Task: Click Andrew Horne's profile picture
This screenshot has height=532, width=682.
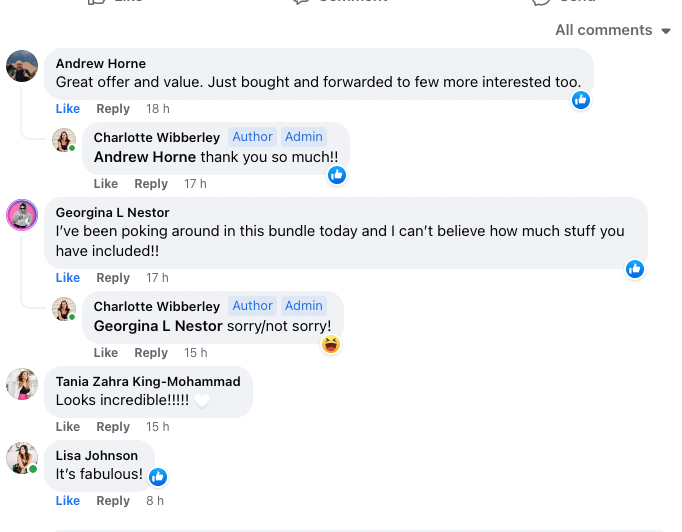Action: pos(22,66)
